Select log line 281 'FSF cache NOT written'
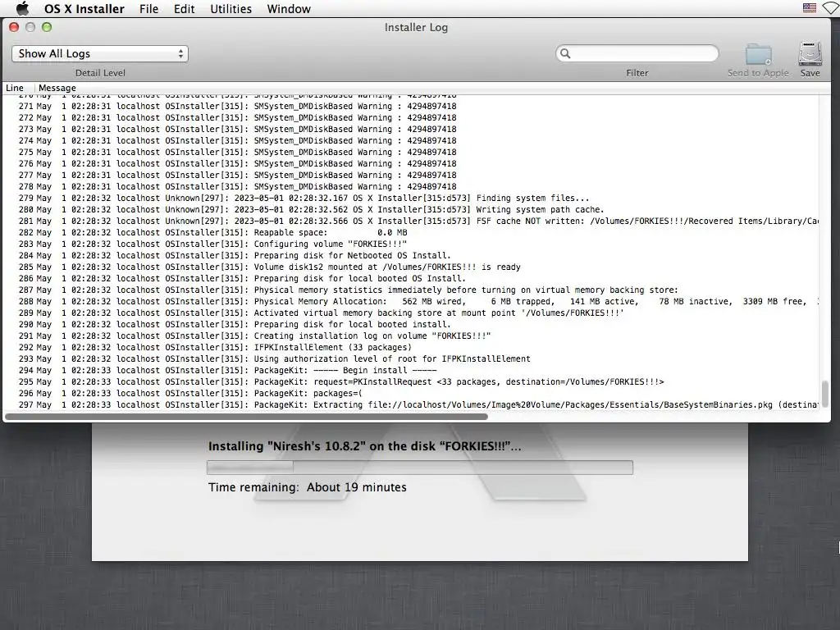Image resolution: width=840 pixels, height=630 pixels. [412, 221]
